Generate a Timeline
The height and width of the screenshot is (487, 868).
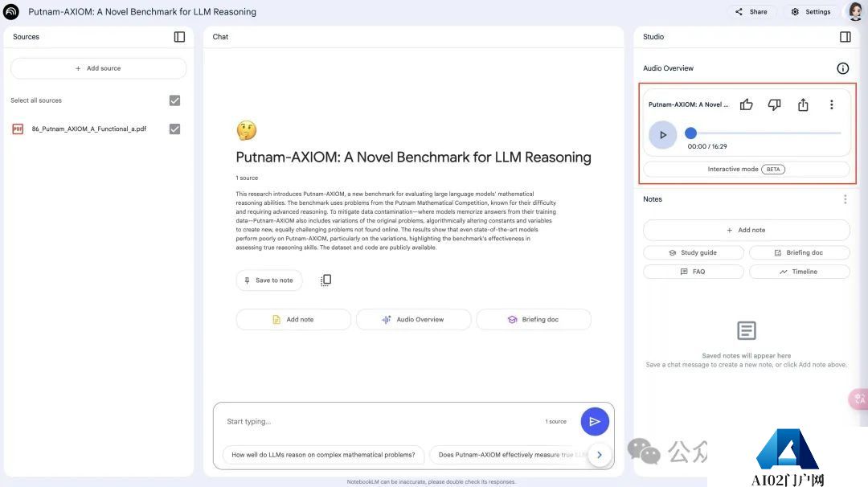click(x=800, y=272)
